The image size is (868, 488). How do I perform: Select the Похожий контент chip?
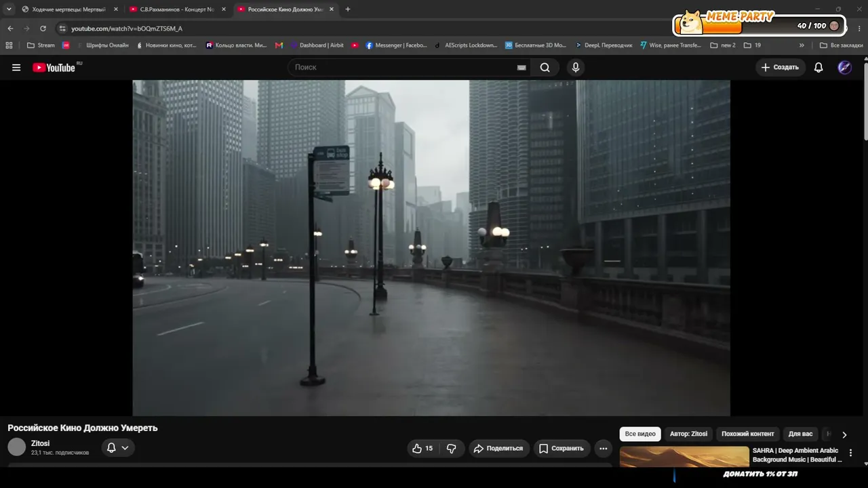coord(747,434)
